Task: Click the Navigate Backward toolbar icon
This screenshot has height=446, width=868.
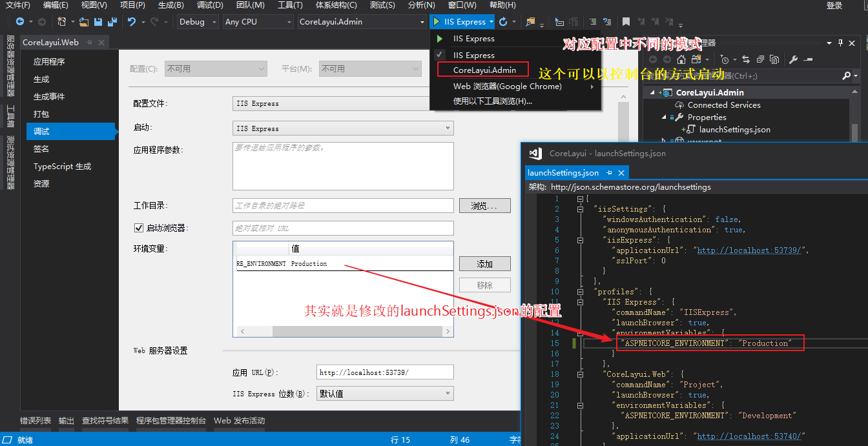Action: click(x=21, y=22)
